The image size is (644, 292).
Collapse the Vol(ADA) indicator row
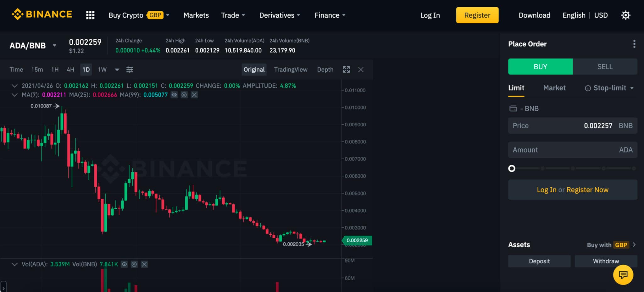pyautogui.click(x=14, y=264)
